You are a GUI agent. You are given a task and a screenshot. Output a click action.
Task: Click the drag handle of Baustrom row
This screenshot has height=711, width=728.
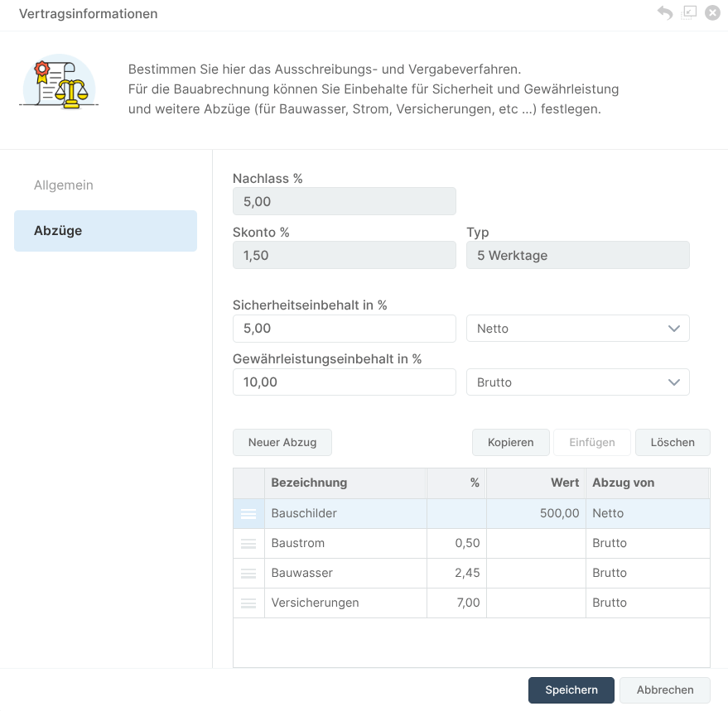tap(248, 544)
